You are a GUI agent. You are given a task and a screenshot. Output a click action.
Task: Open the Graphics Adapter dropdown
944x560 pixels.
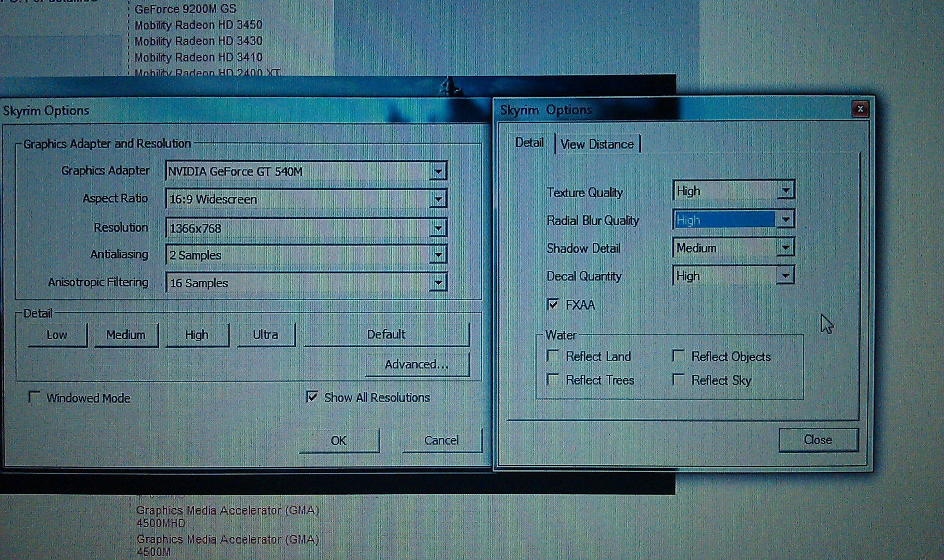(x=306, y=171)
